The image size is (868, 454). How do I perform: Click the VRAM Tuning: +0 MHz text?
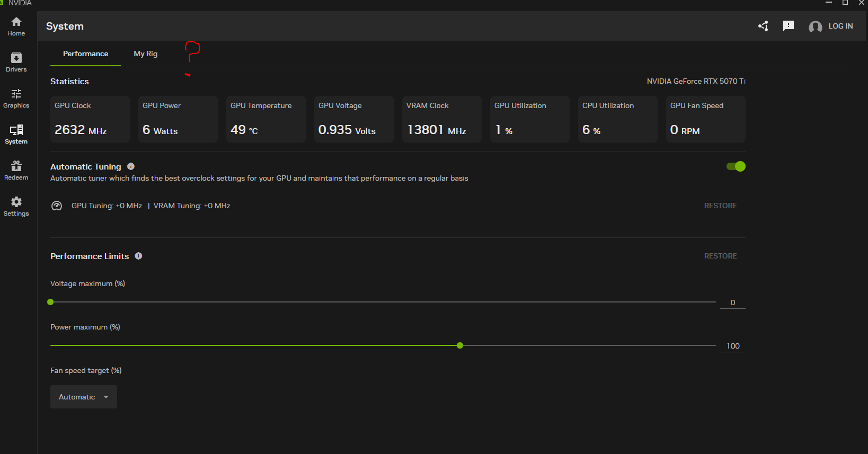[192, 206]
